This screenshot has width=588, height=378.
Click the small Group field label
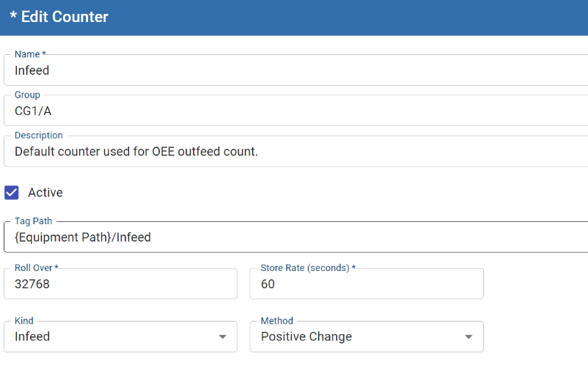pos(28,94)
